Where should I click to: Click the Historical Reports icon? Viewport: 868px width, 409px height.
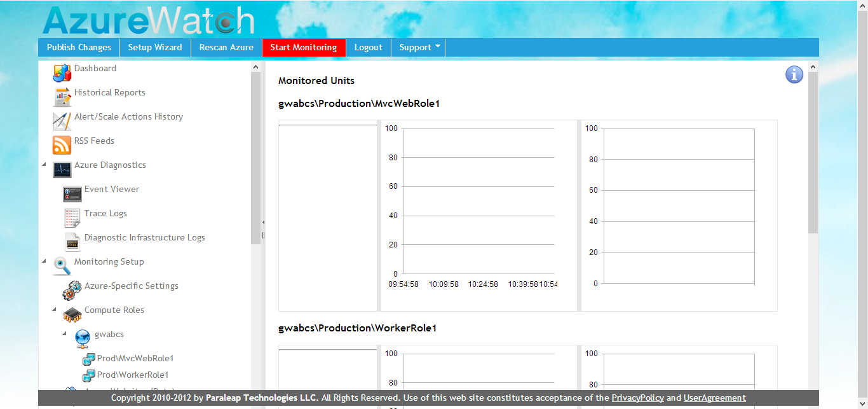pyautogui.click(x=62, y=97)
